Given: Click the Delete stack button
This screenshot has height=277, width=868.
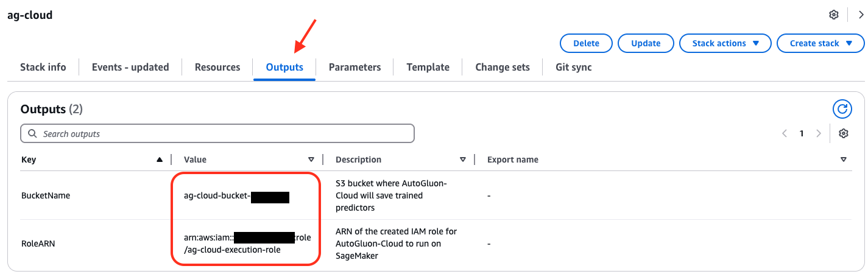Looking at the screenshot, I should pos(587,43).
